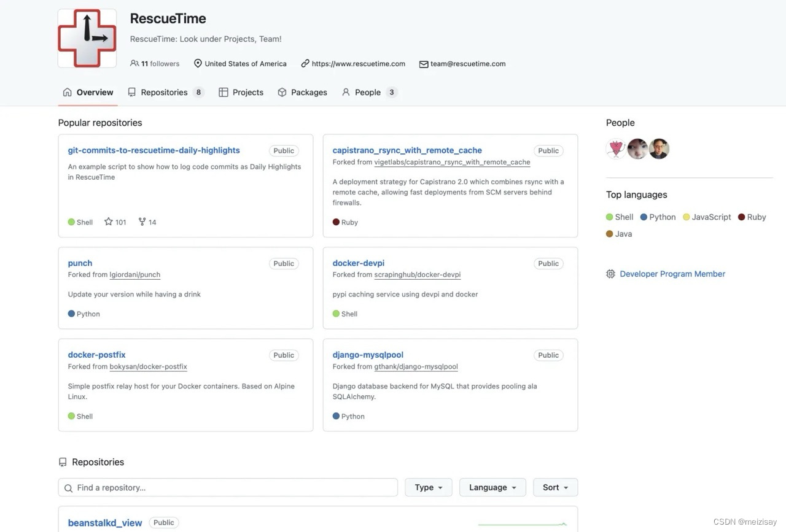Image resolution: width=786 pixels, height=532 pixels.
Task: Open gthank/django-mysqlpool fork source
Action: [416, 366]
